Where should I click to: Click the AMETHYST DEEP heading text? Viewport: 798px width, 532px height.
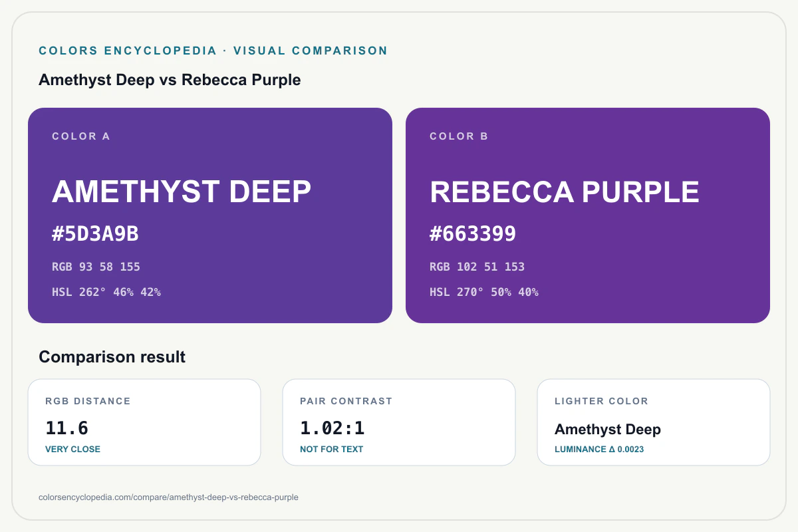(x=182, y=192)
